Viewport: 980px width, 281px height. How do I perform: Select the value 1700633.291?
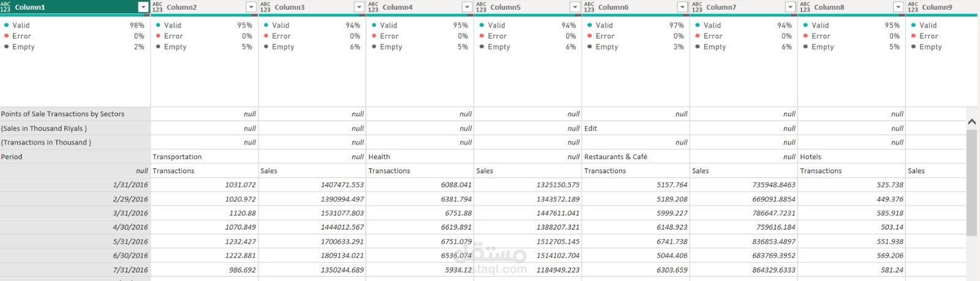(x=312, y=241)
